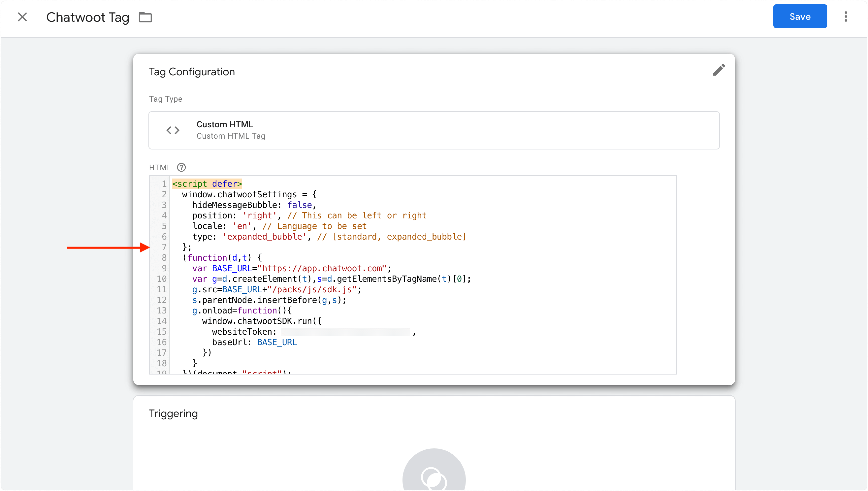Click the window.chatwootSDK.run line
This screenshot has height=491, width=868.
pos(262,321)
